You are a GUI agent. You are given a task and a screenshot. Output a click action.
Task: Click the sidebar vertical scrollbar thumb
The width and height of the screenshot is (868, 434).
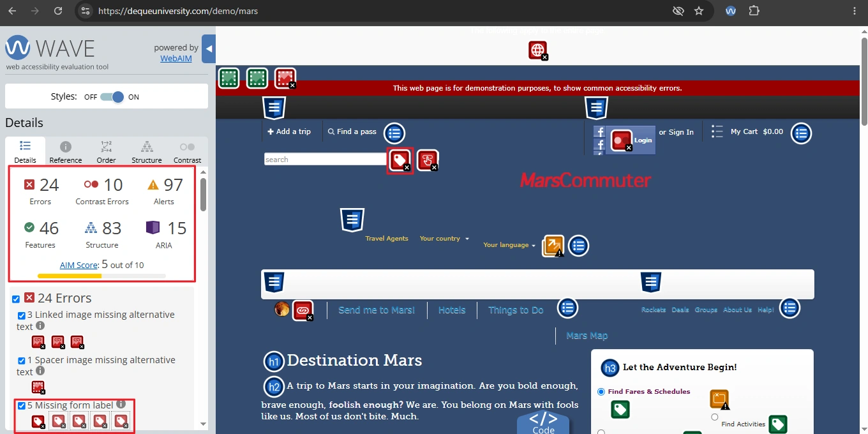(203, 194)
